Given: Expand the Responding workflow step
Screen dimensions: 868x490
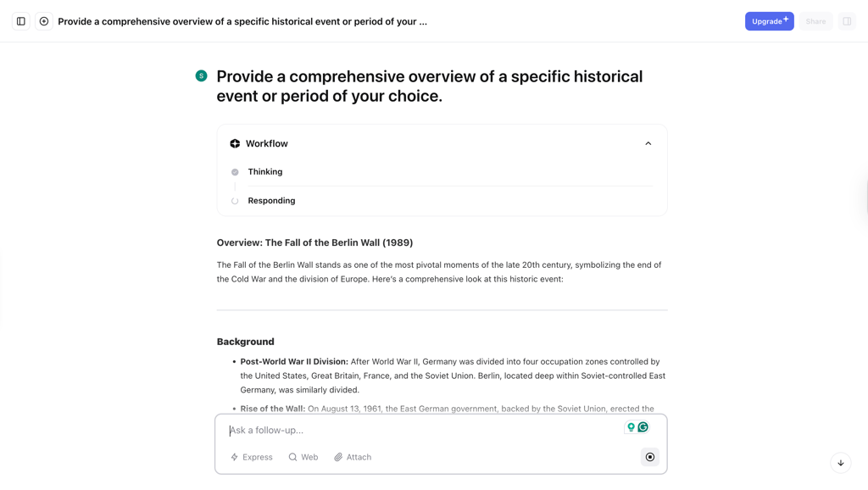Looking at the screenshot, I should coord(271,200).
